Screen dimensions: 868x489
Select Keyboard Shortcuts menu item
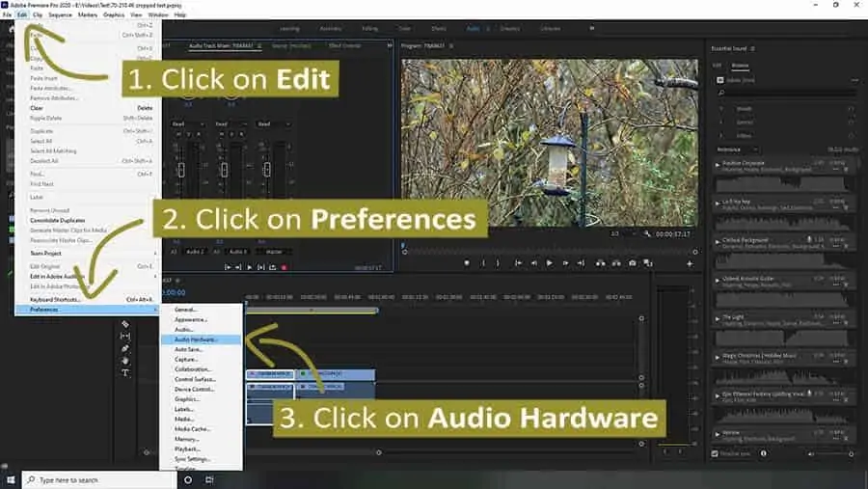click(89, 300)
